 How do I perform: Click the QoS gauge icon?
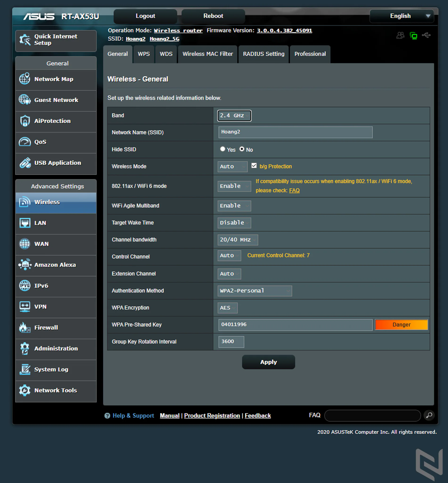[x=25, y=142]
